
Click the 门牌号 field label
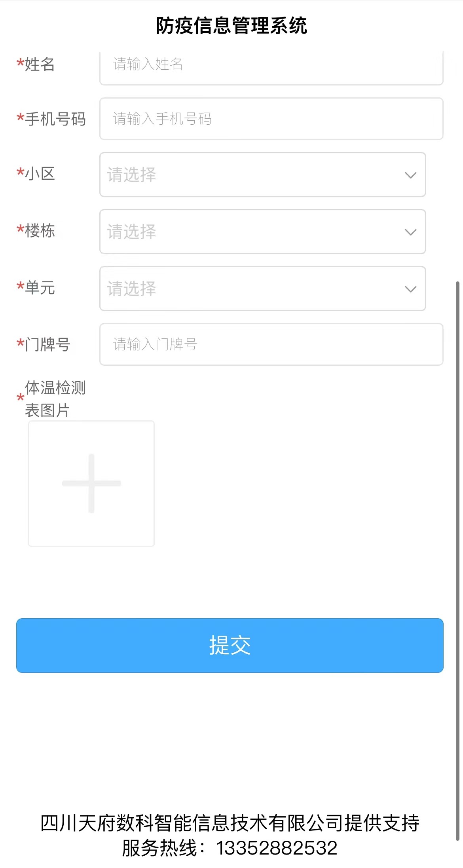[47, 344]
